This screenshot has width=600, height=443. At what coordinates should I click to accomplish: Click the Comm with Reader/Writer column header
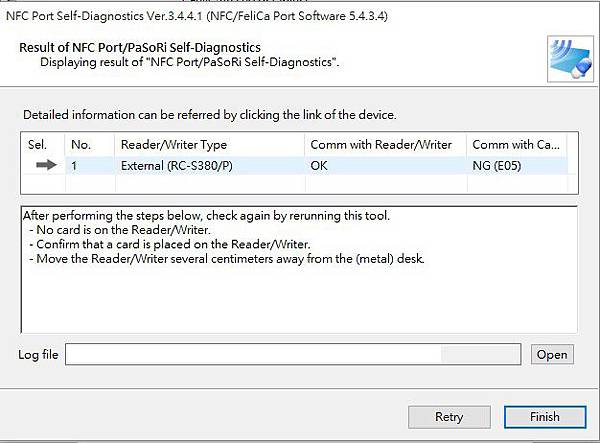[x=382, y=145]
